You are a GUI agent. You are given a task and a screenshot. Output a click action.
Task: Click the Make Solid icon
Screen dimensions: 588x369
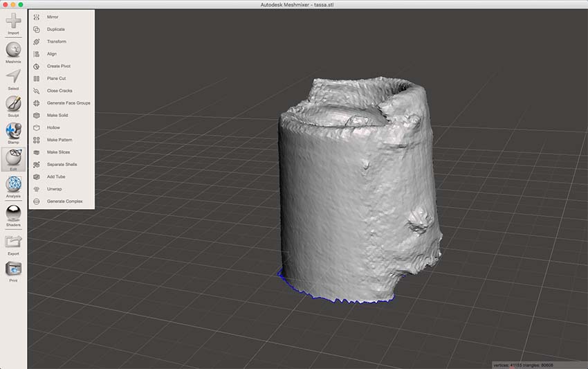click(37, 115)
